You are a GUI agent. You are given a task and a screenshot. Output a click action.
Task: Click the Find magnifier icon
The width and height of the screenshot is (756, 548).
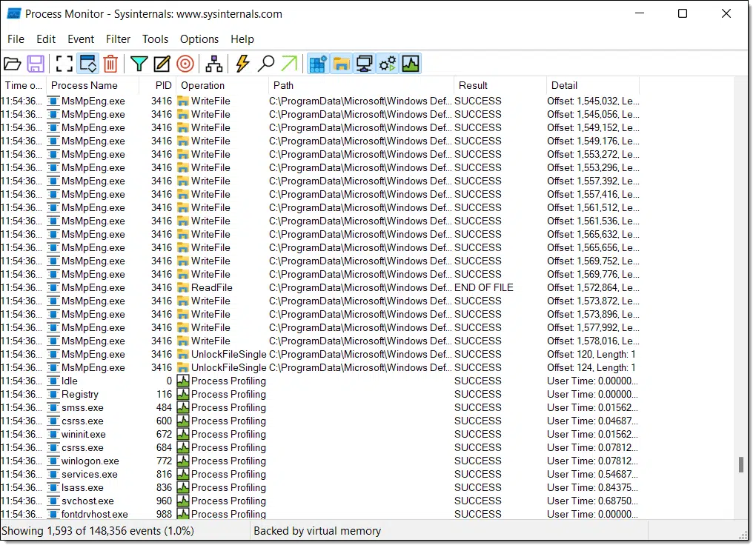pyautogui.click(x=265, y=64)
